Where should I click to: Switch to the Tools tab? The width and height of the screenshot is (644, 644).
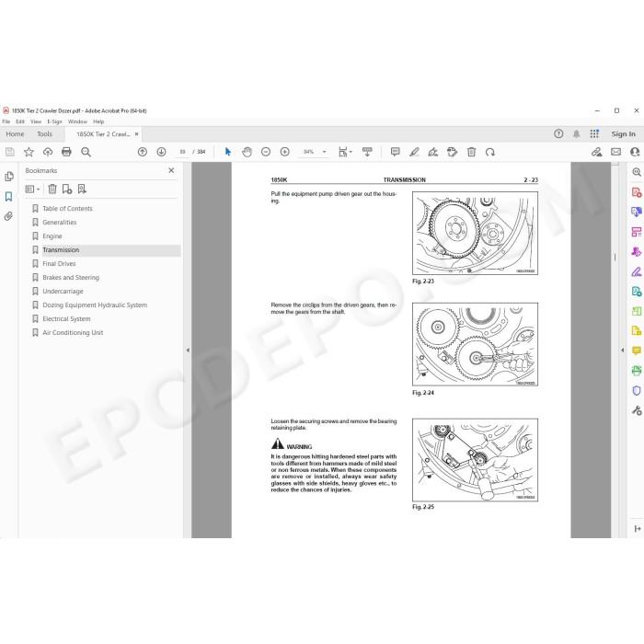click(45, 134)
